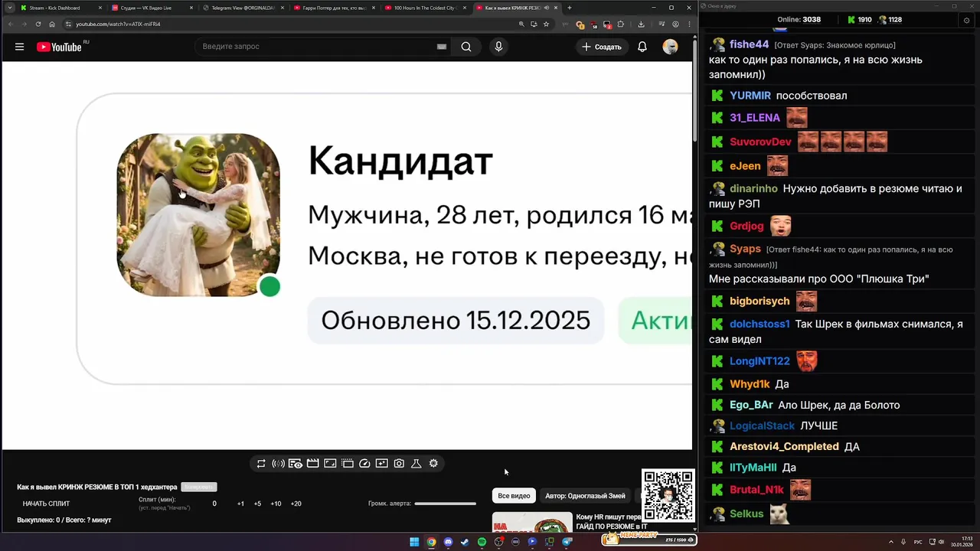Switch to 100 Hours In The Coldest City tab
Image resolution: width=980 pixels, height=551 pixels.
(x=425, y=8)
